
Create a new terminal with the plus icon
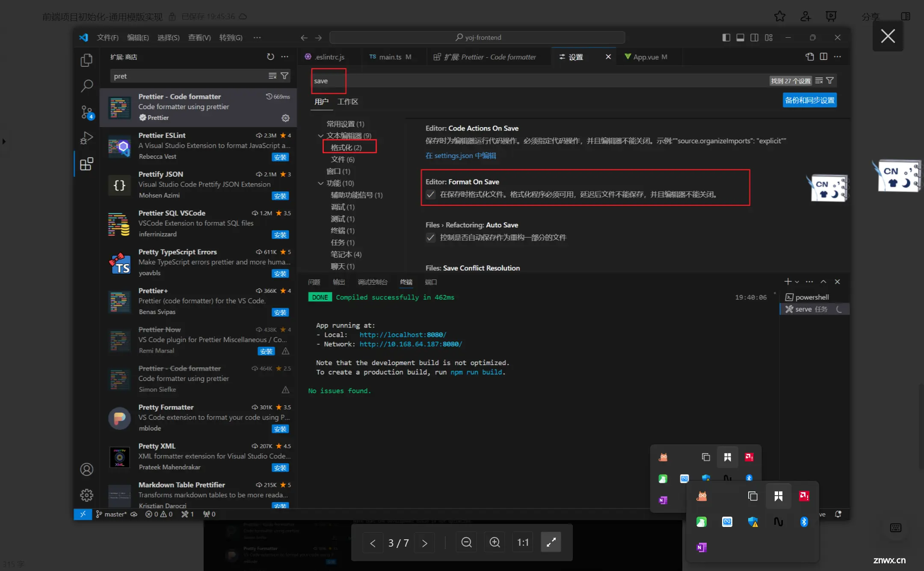(x=788, y=281)
